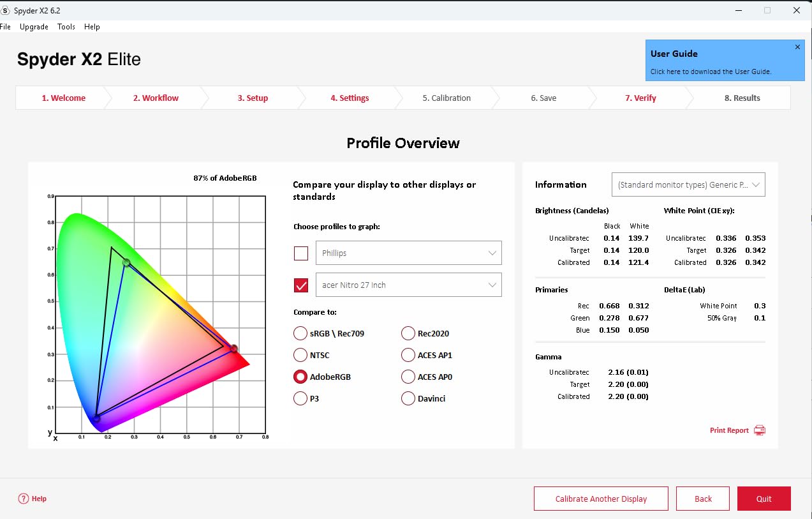This screenshot has width=812, height=519.
Task: Click the Calibrate Another Display button
Action: click(x=601, y=499)
